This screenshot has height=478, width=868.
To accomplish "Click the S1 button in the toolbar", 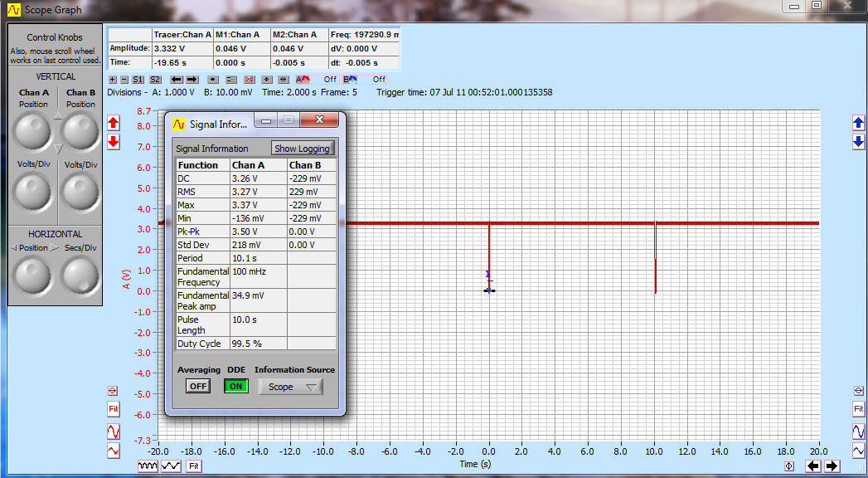I will [x=138, y=80].
